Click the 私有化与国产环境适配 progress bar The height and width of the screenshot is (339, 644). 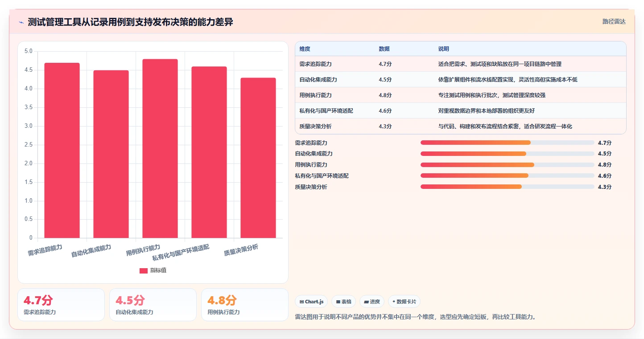(x=507, y=176)
